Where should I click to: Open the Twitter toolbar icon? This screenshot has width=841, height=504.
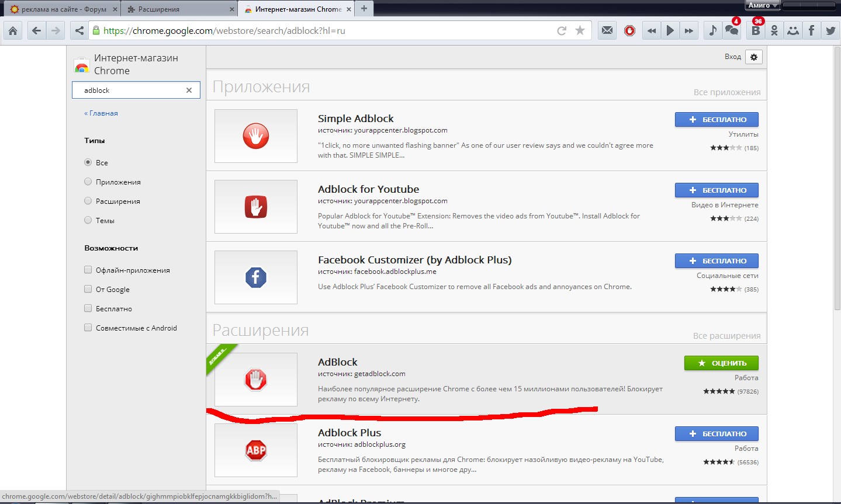[x=830, y=30]
